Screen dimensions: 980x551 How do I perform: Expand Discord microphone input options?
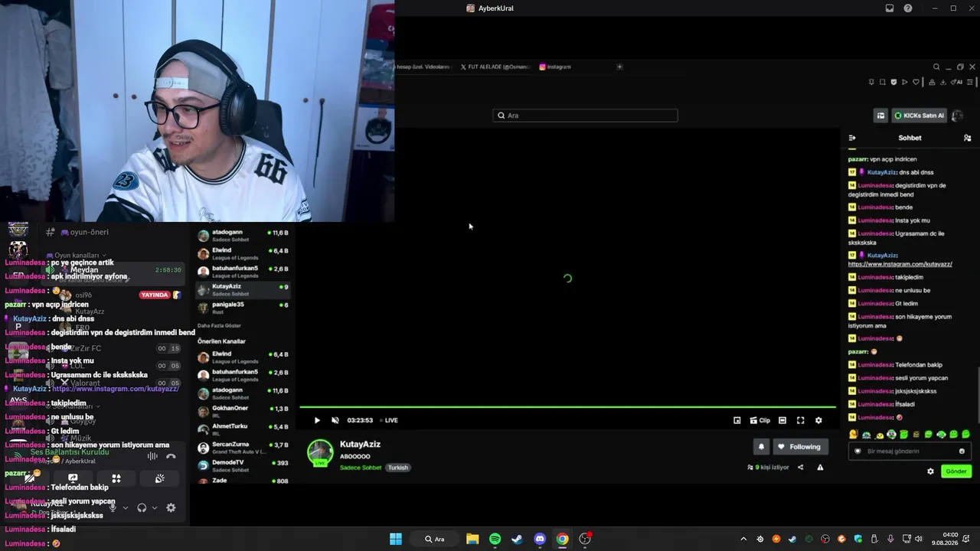pyautogui.click(x=126, y=507)
